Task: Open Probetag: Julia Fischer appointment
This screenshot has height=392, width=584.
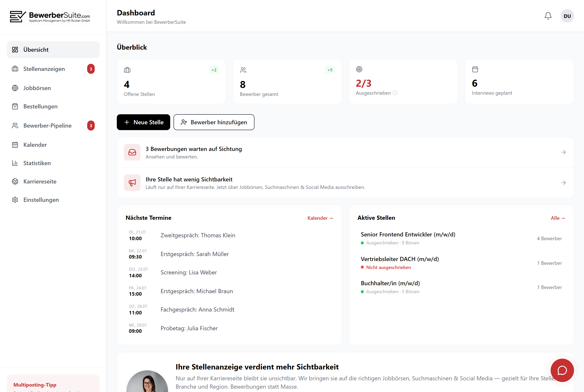Action: point(229,328)
